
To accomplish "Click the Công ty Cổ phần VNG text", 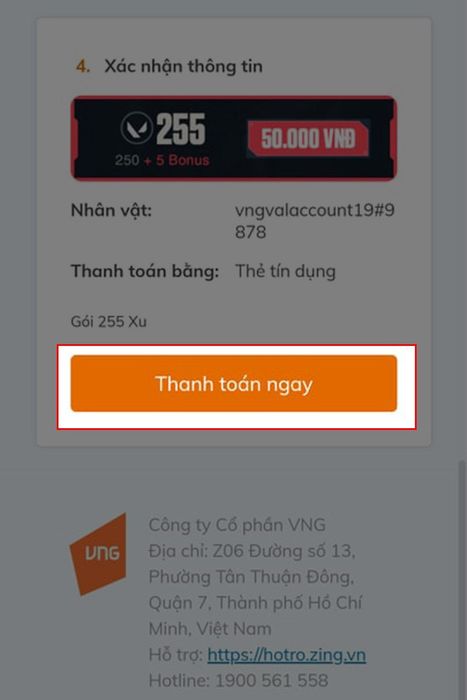I will [237, 525].
